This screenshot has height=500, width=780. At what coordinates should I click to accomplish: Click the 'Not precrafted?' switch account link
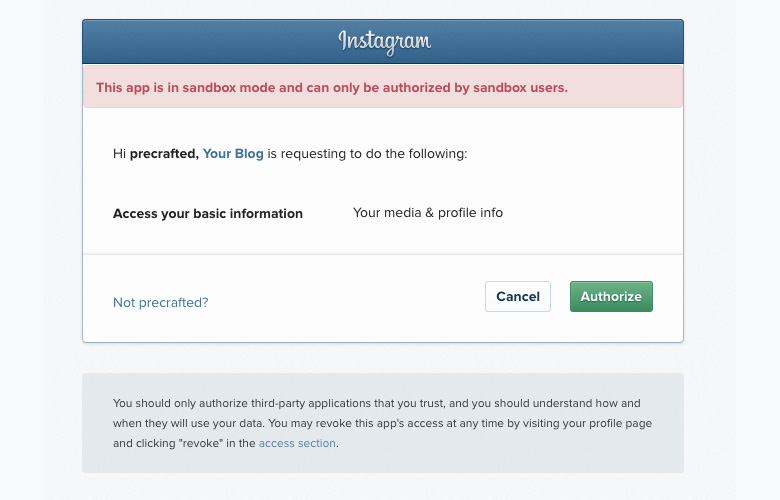(x=161, y=302)
